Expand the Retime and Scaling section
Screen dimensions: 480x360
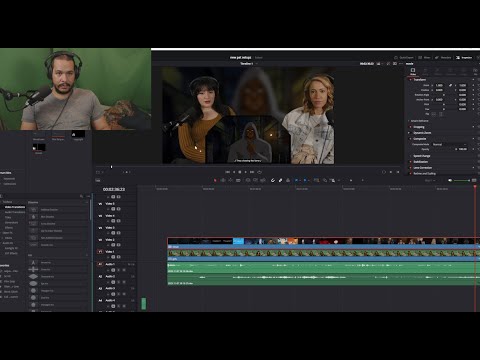click(x=424, y=174)
